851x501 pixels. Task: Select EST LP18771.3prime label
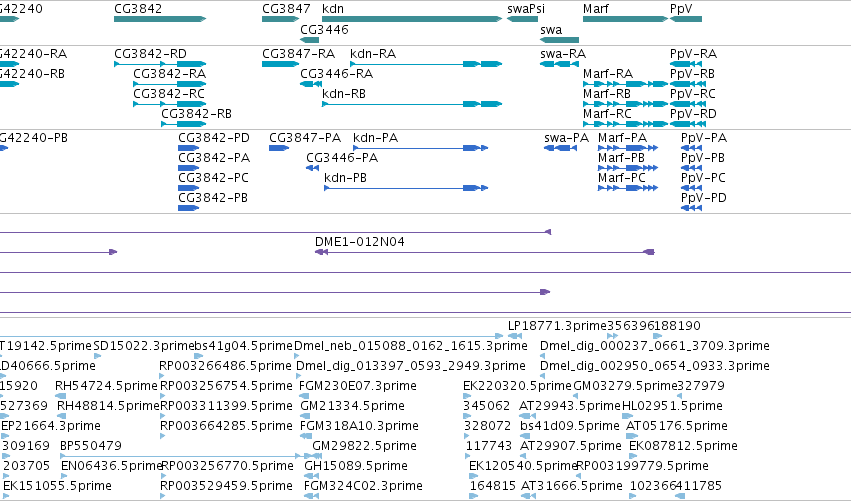click(557, 326)
